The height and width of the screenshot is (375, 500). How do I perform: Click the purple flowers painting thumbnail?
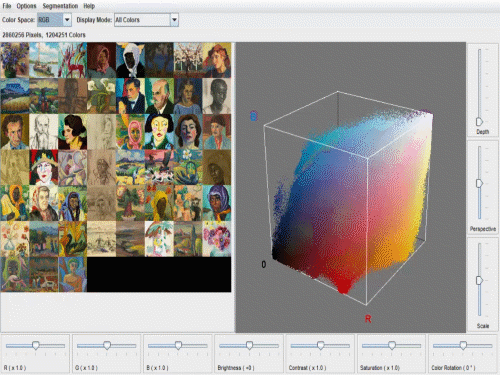tap(15, 60)
